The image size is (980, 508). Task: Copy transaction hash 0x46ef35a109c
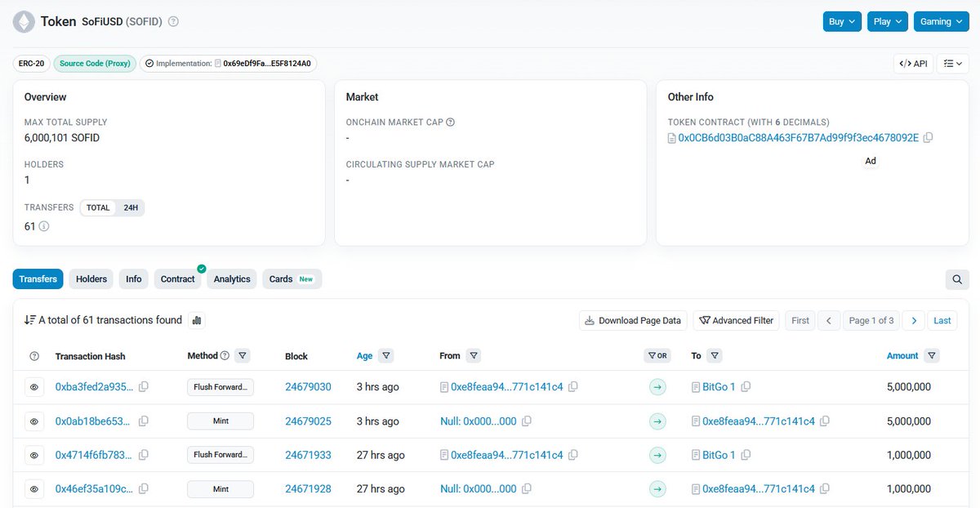144,489
